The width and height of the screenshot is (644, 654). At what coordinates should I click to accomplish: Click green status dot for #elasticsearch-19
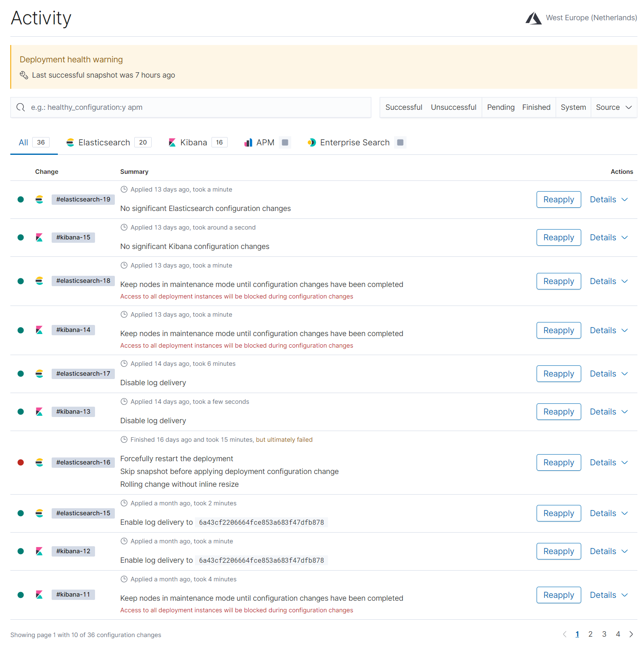(x=21, y=199)
